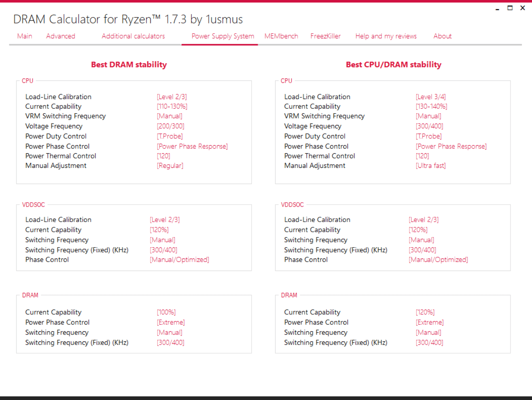Image resolution: width=532 pixels, height=400 pixels.
Task: Open the About tab
Action: [443, 36]
